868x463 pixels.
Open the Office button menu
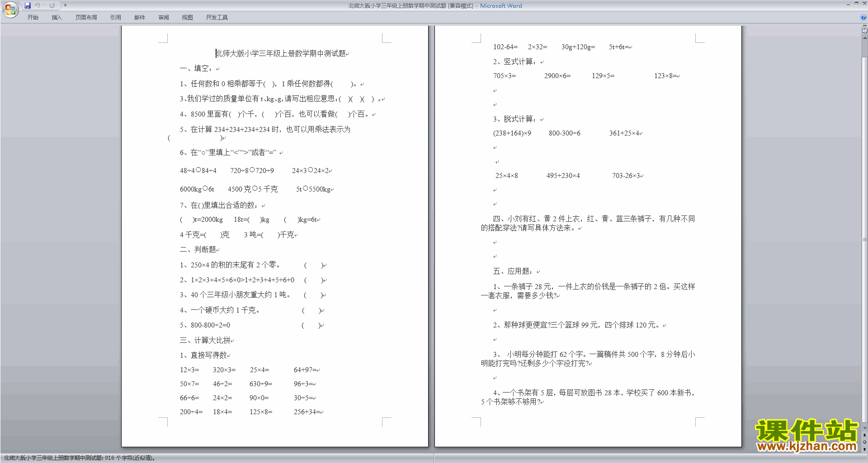pyautogui.click(x=10, y=9)
